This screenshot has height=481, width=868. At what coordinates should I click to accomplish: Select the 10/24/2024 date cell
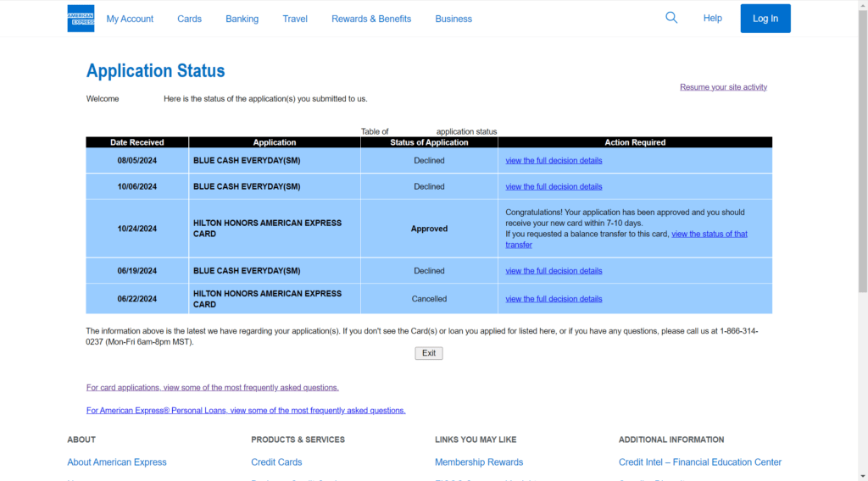pos(136,229)
